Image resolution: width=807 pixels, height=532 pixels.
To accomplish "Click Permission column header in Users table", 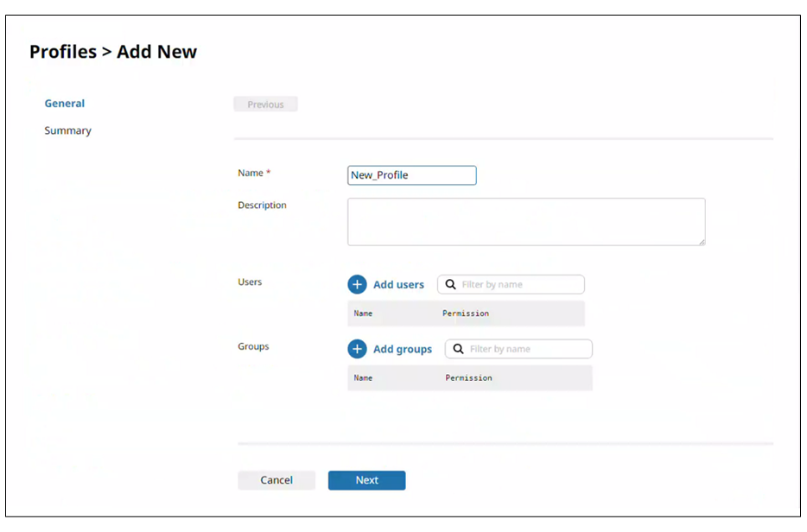I will pyautogui.click(x=466, y=313).
